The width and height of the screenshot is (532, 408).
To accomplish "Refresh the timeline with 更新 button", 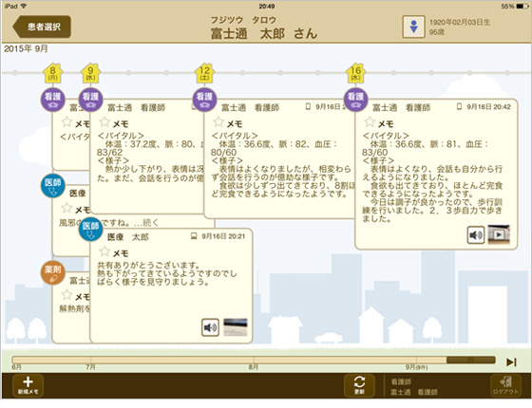I will click(359, 385).
